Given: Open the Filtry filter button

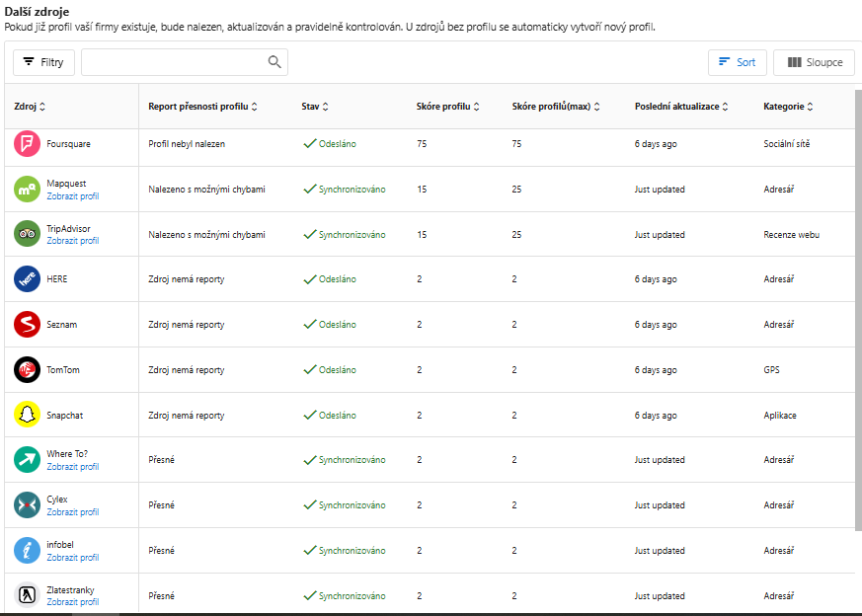Looking at the screenshot, I should [x=44, y=62].
